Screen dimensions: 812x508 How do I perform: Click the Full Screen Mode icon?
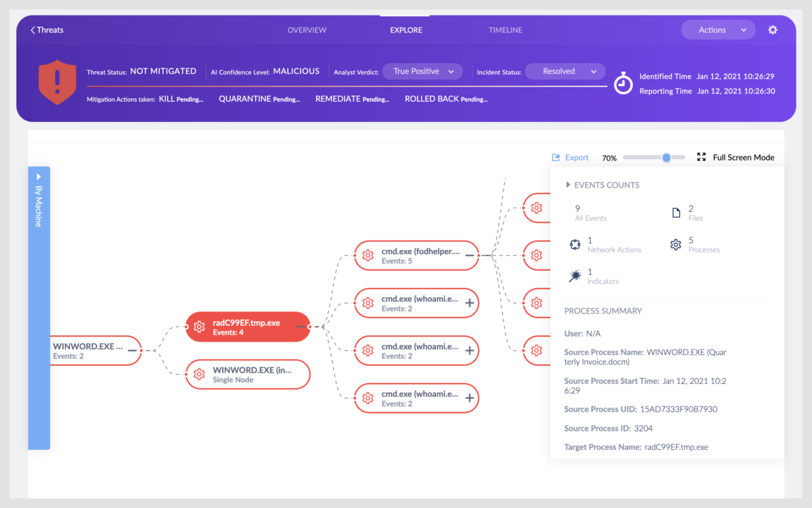pos(700,157)
